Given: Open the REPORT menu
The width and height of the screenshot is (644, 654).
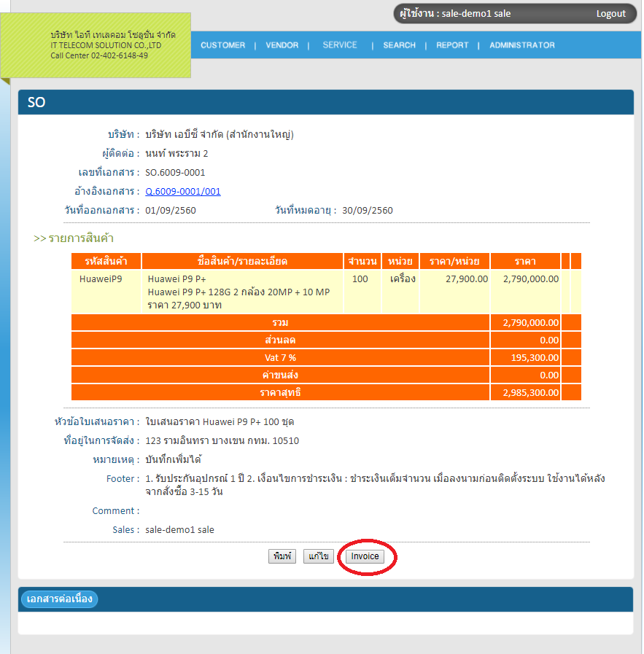Looking at the screenshot, I should 452,45.
